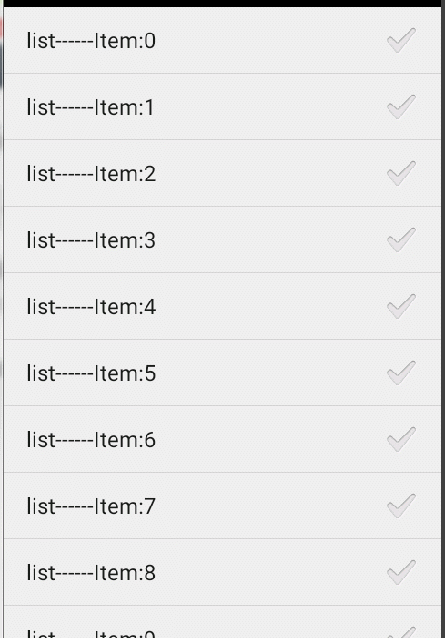Image resolution: width=445 pixels, height=638 pixels.
Task: Open the list------Item:5 entry
Action: pyautogui.click(x=91, y=373)
